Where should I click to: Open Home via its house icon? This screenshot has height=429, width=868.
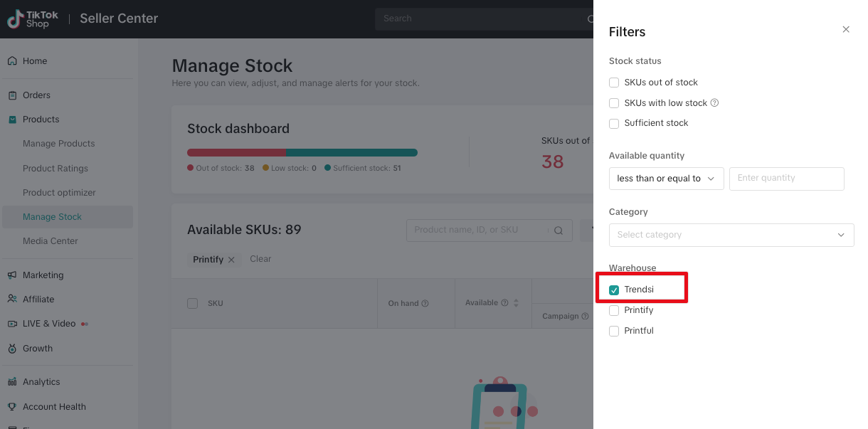pyautogui.click(x=12, y=61)
